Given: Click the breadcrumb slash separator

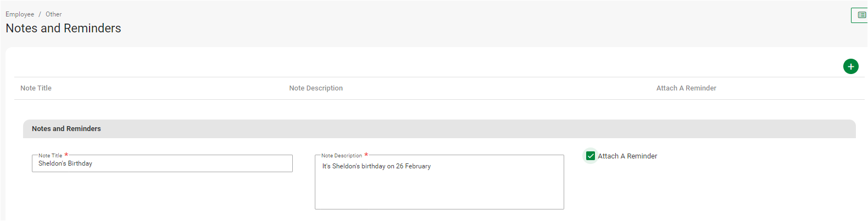Looking at the screenshot, I should [40, 14].
